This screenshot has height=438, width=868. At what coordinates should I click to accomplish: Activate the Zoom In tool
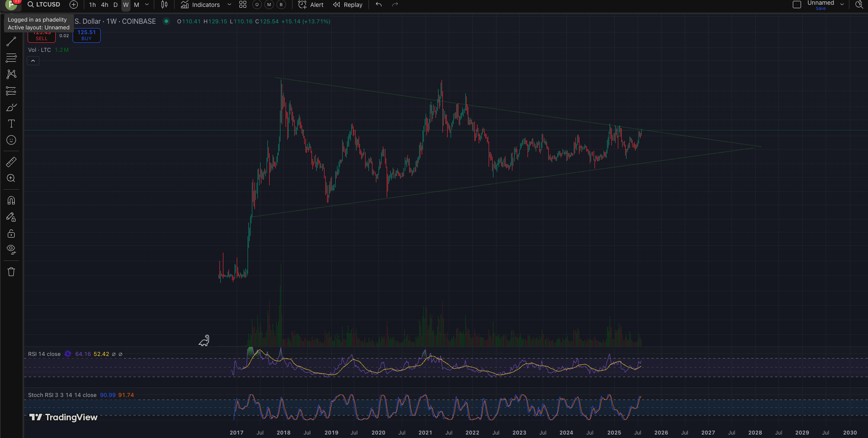click(11, 178)
